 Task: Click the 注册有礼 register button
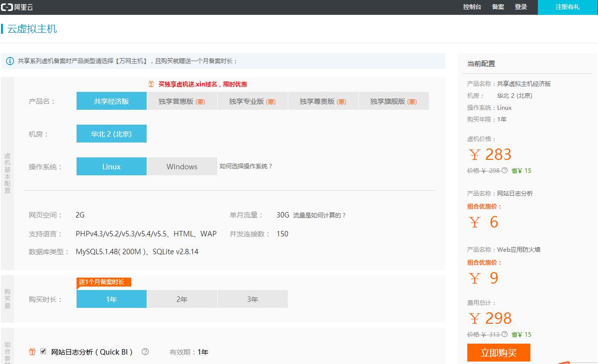coord(568,7)
